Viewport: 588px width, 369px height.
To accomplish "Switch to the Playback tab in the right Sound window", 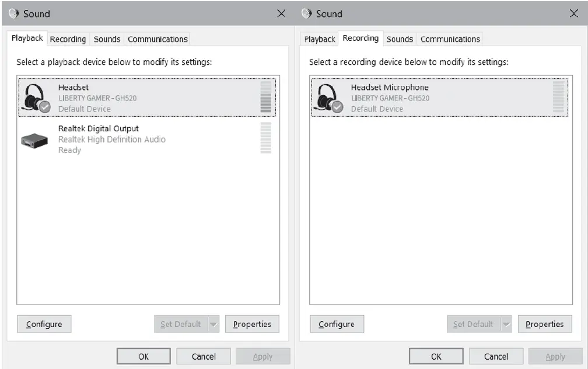I will coord(320,39).
